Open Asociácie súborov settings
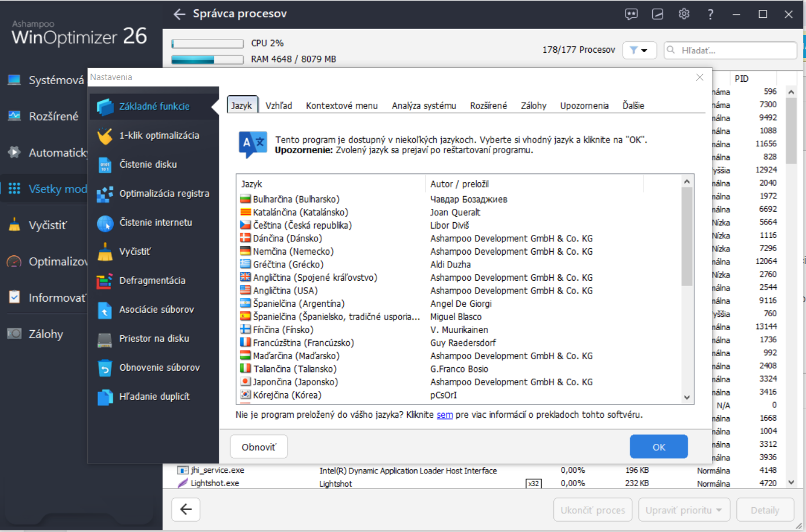Screen dimensions: 806x532 [x=153, y=309]
